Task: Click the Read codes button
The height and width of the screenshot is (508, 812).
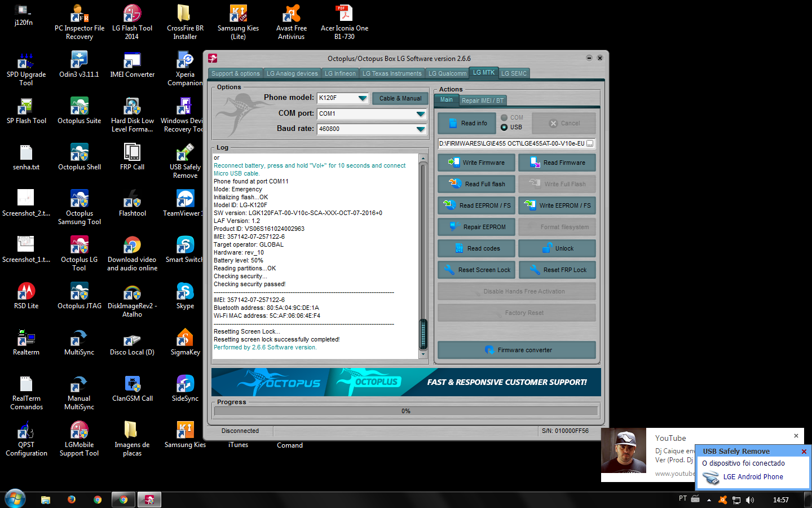Action: click(x=476, y=248)
